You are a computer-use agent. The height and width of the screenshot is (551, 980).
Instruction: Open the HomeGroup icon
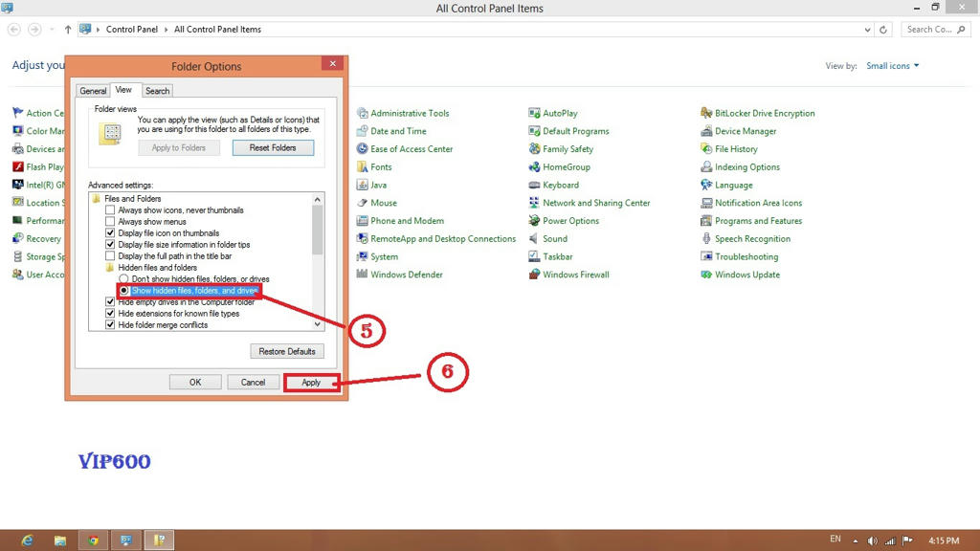pos(534,166)
